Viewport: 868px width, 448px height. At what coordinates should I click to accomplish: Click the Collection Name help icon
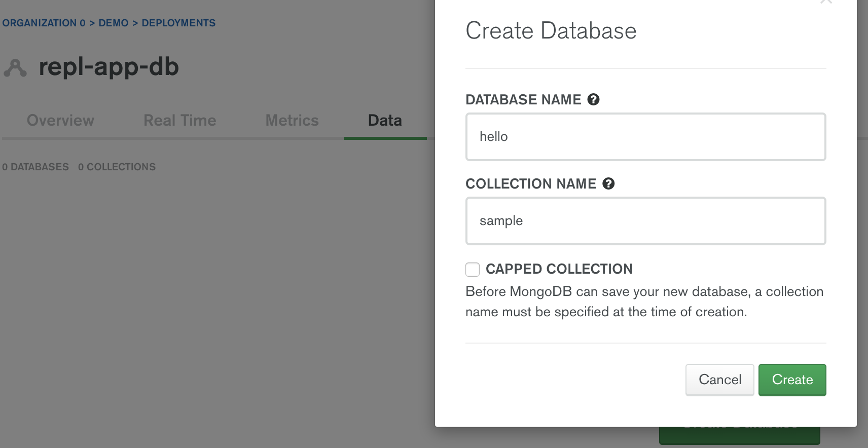[608, 183]
